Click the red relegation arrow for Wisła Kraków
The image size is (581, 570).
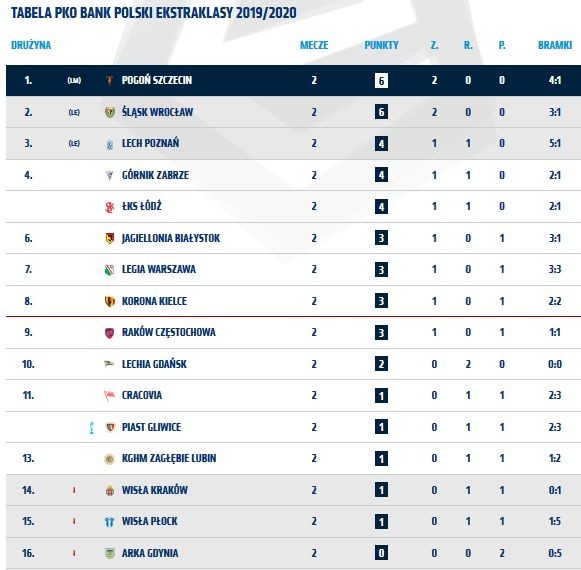coord(74,490)
